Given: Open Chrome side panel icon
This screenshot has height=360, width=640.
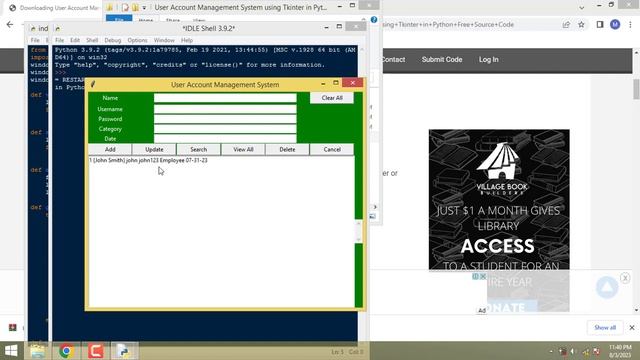Looking at the screenshot, I should click(600, 25).
